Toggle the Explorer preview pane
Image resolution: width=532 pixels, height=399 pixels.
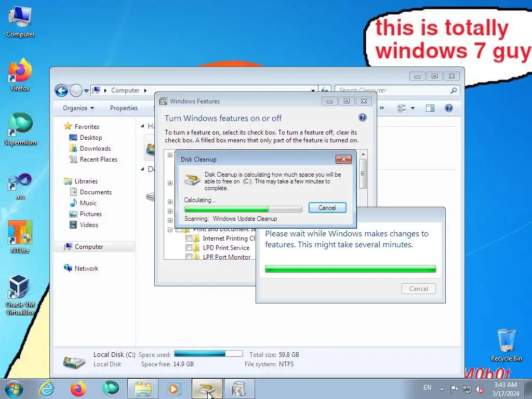tap(430, 108)
